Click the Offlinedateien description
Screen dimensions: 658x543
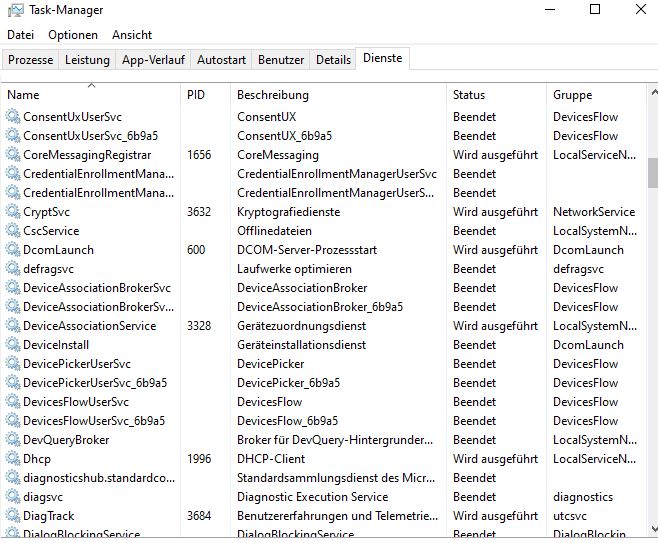[x=274, y=231]
